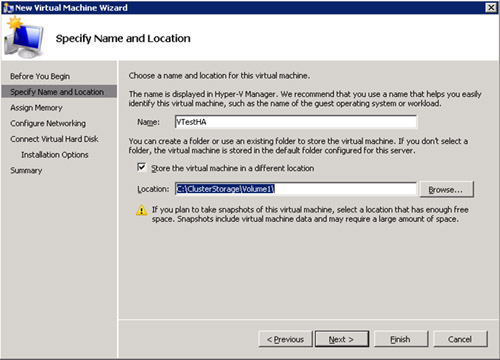
Task: Toggle Store the virtual machine in different location
Action: tap(142, 167)
